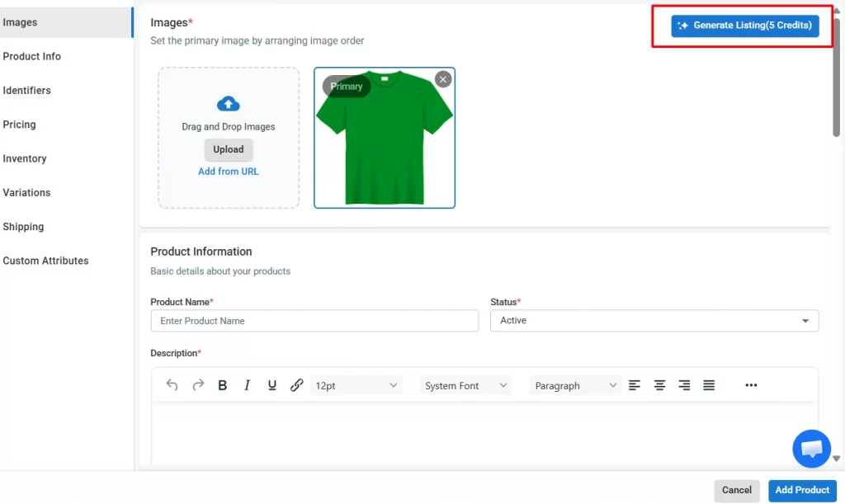The width and height of the screenshot is (845, 504).
Task: Go to the Images section
Action: click(x=66, y=22)
